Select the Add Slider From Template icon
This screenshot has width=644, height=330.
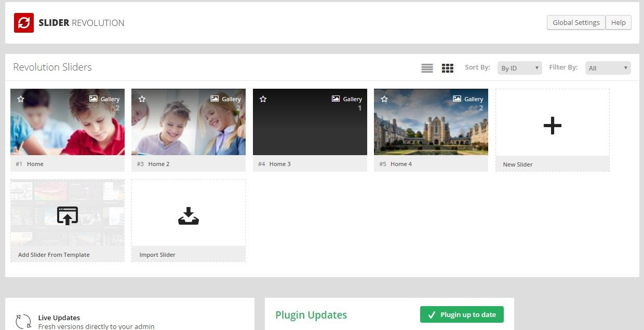(x=67, y=215)
